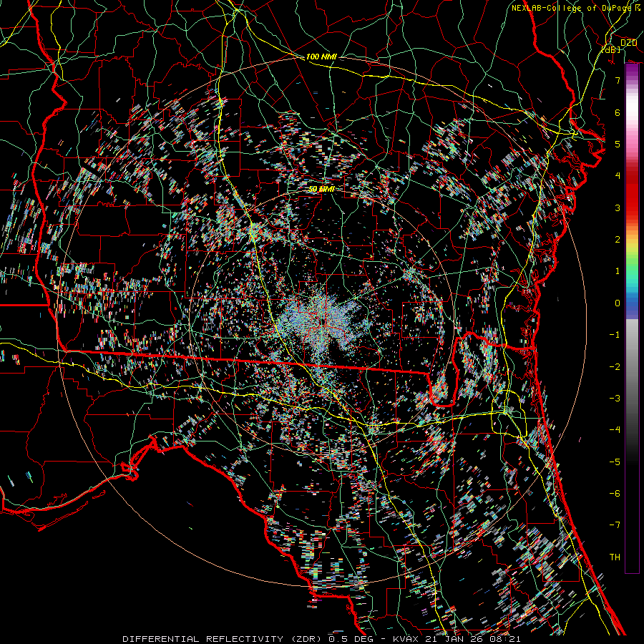Click the "-5" tick label on the color scale
Image resolution: width=644 pixels, height=644 pixels.
point(615,462)
